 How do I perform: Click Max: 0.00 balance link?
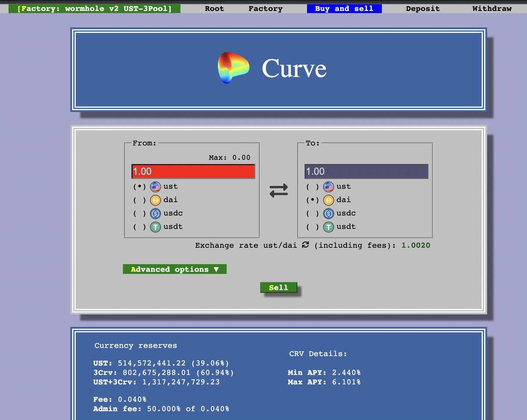pyautogui.click(x=229, y=157)
